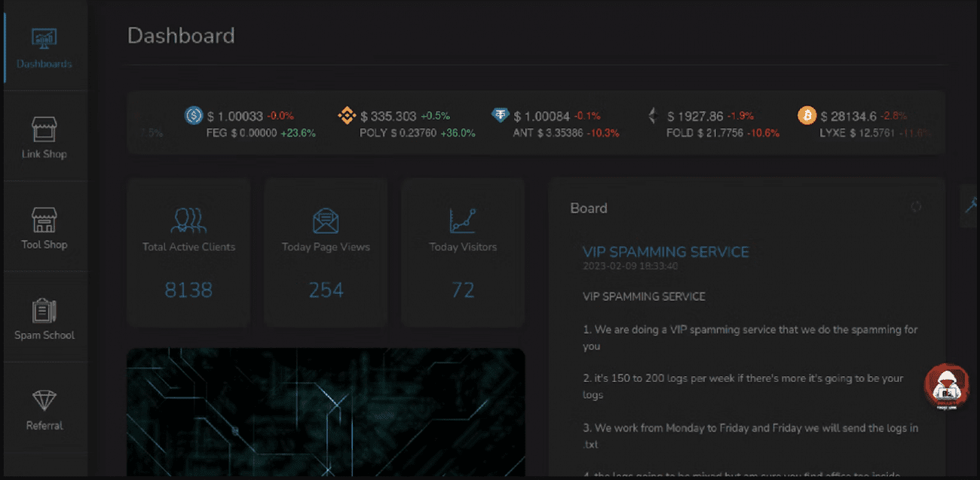Open the Tool Shop sidebar icon
980x480 pixels.
coord(44,220)
